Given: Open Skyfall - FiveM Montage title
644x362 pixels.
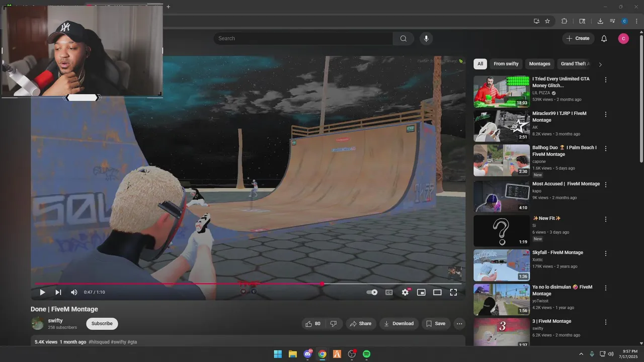Looking at the screenshot, I should (x=557, y=253).
